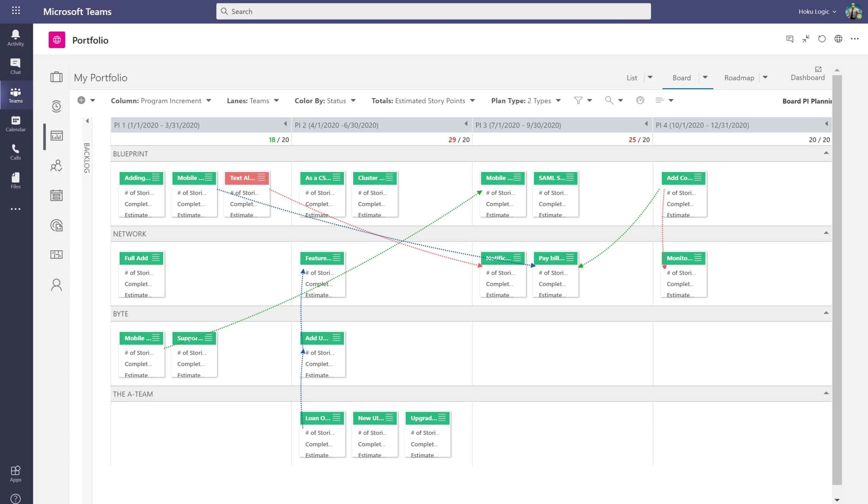Select the search magnifier icon on the board toolbar
The width and height of the screenshot is (868, 504).
click(x=609, y=100)
